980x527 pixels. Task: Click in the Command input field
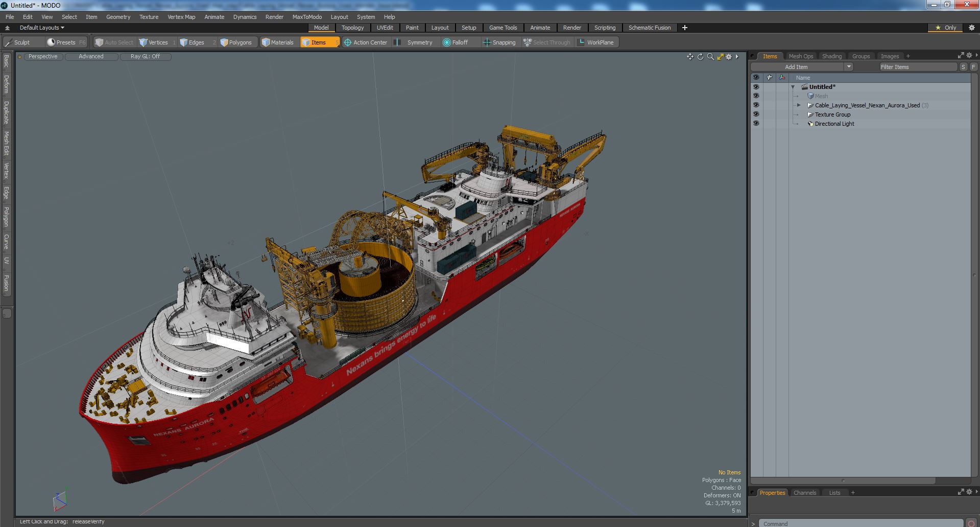(x=861, y=523)
